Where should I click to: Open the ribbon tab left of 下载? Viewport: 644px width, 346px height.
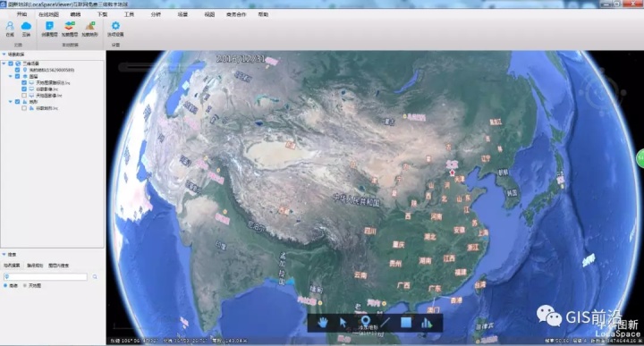coord(75,14)
